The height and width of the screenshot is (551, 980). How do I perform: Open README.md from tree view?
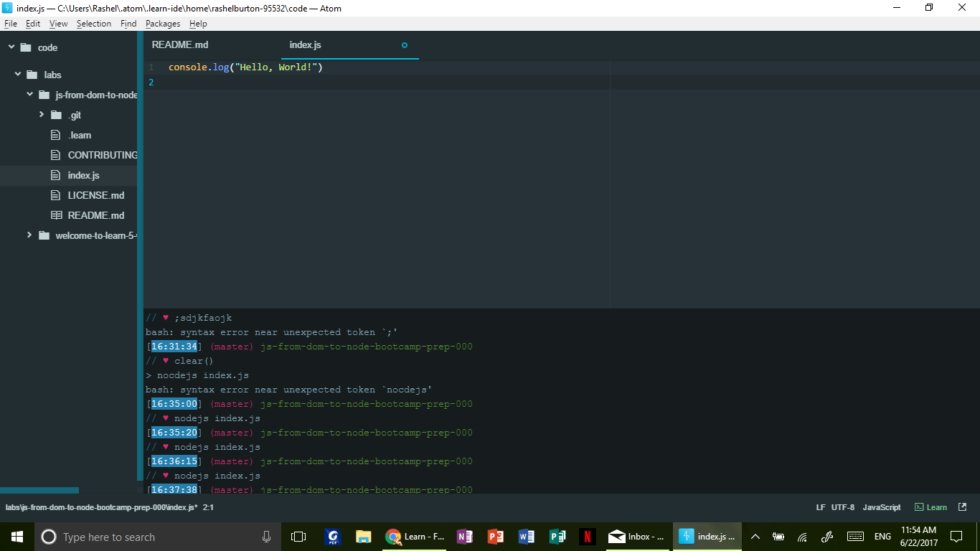pos(96,215)
